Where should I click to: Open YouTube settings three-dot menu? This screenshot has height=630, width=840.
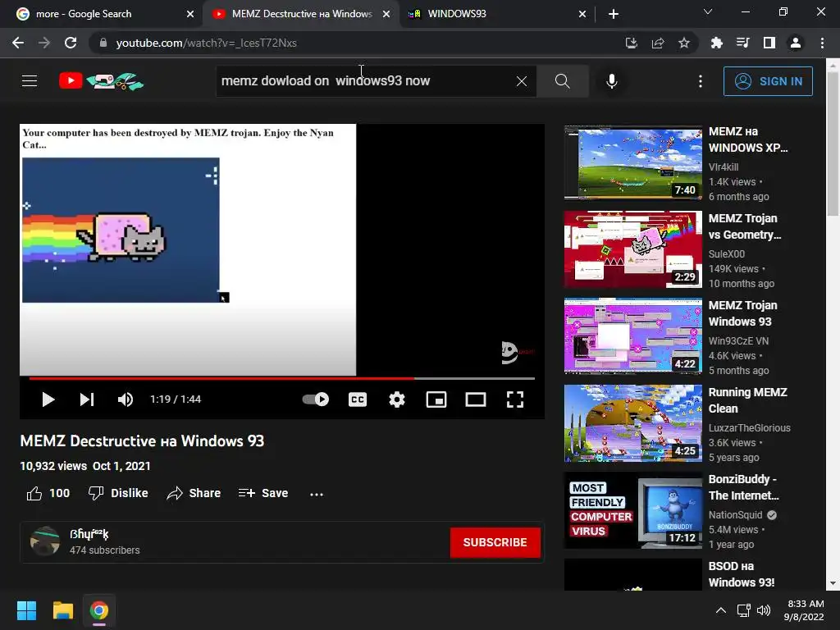701,81
